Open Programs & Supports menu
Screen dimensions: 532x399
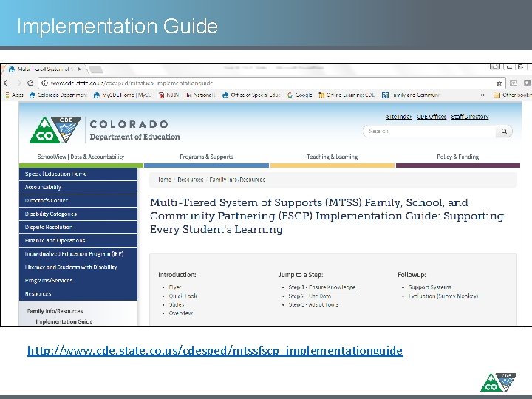[206, 157]
